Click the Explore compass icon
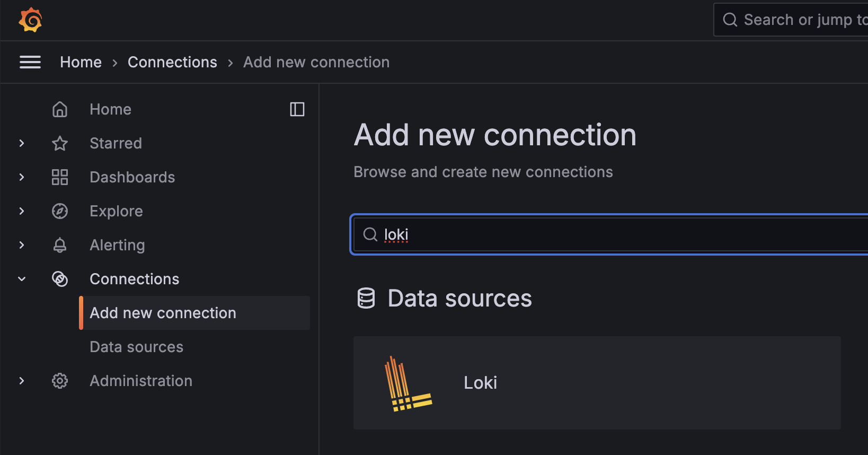 [60, 211]
